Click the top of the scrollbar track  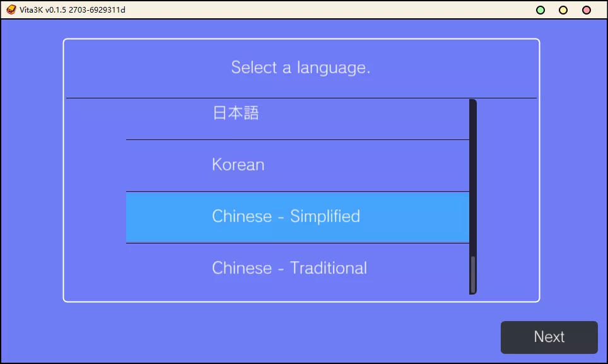[x=472, y=104]
